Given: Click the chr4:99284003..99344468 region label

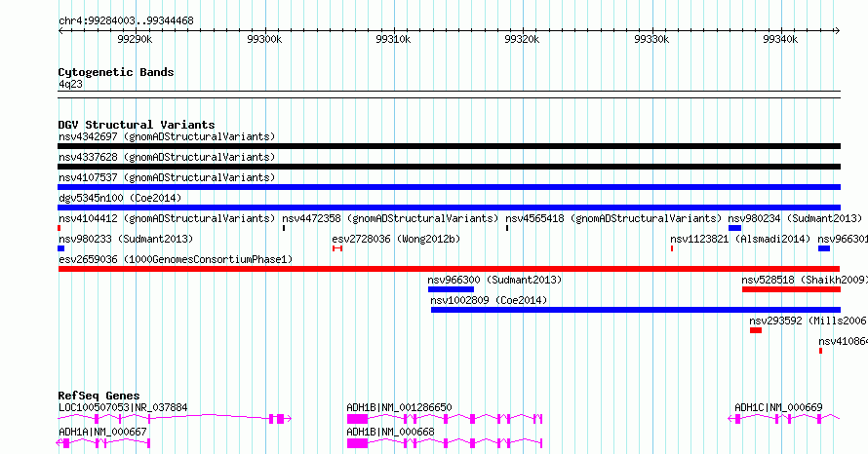Looking at the screenshot, I should [126, 20].
